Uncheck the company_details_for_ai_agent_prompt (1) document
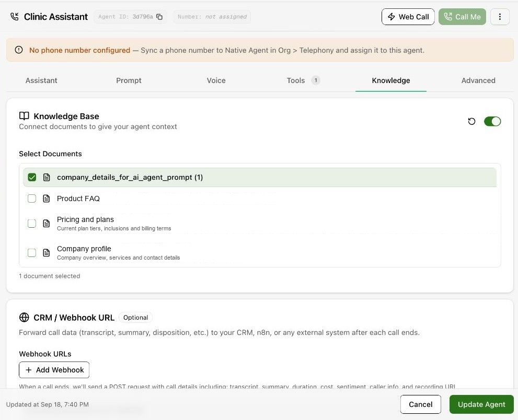This screenshot has width=518, height=420. tap(32, 177)
